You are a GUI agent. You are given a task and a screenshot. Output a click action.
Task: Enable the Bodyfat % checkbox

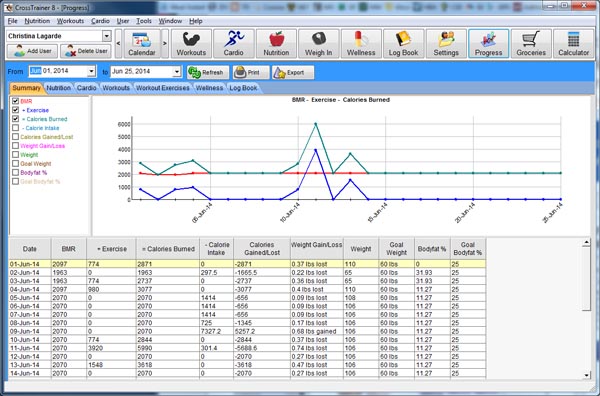16,172
